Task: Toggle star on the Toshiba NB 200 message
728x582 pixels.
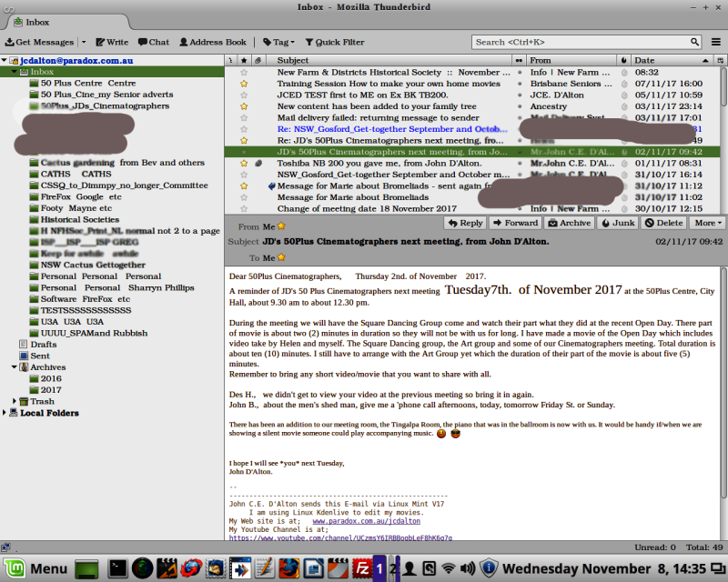Action: pyautogui.click(x=244, y=164)
